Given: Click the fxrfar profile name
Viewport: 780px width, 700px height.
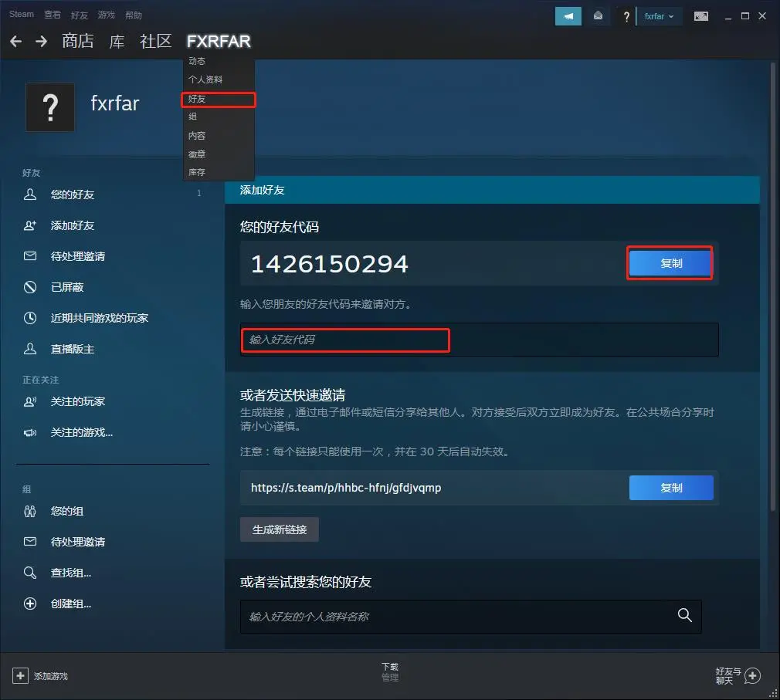Looking at the screenshot, I should pos(115,103).
